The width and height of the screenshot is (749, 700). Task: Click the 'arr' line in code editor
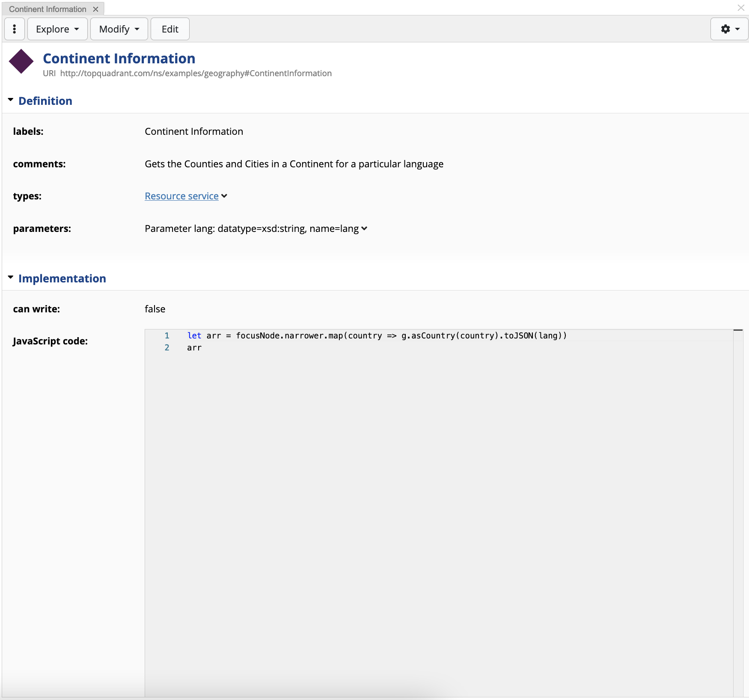(194, 347)
